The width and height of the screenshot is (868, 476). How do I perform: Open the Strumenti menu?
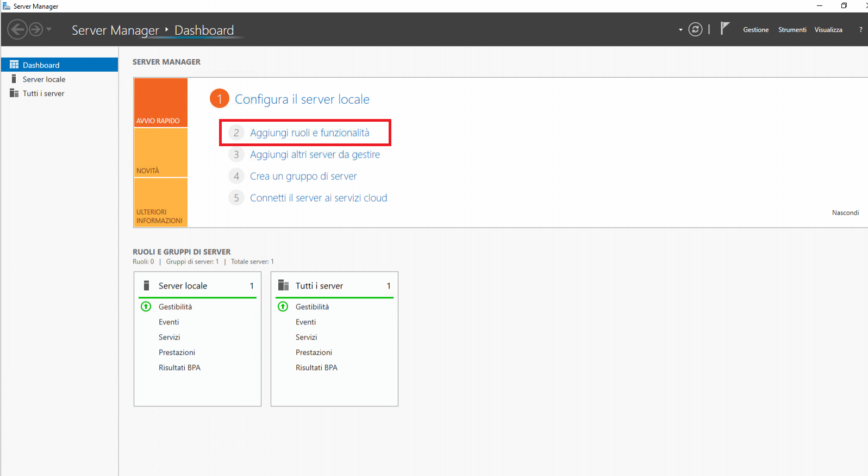tap(792, 30)
